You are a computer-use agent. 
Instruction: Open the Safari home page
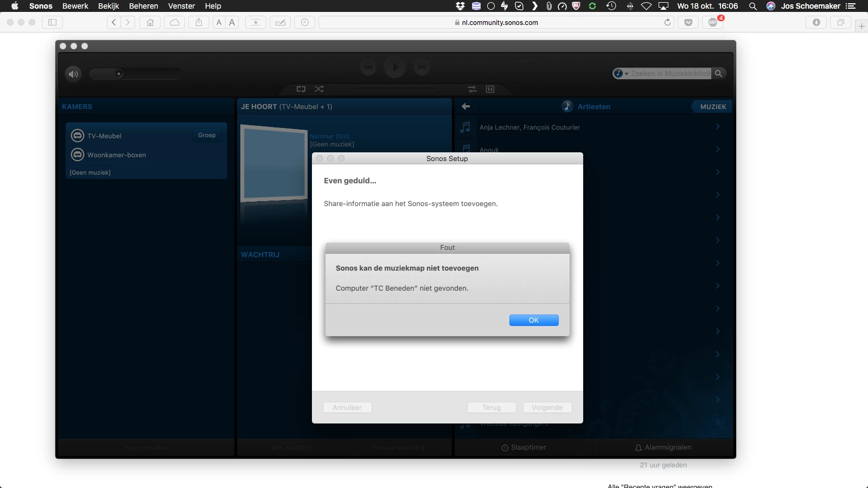point(150,22)
